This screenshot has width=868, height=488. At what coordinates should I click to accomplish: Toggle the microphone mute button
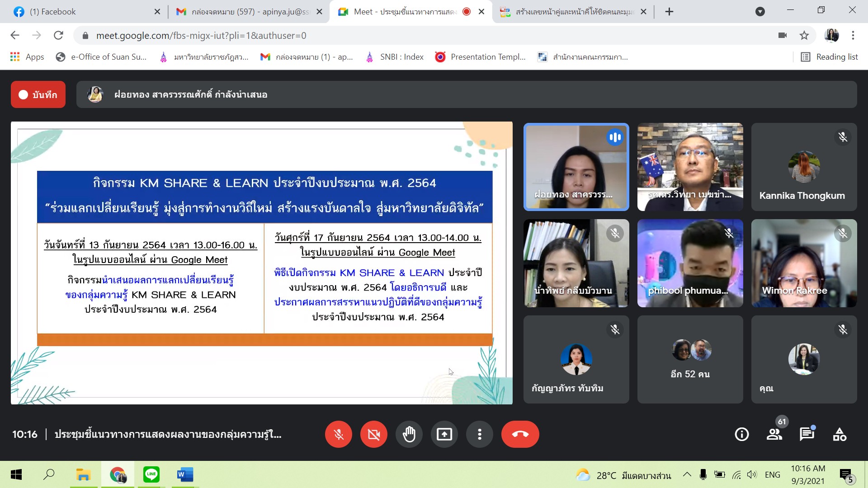pyautogui.click(x=338, y=434)
